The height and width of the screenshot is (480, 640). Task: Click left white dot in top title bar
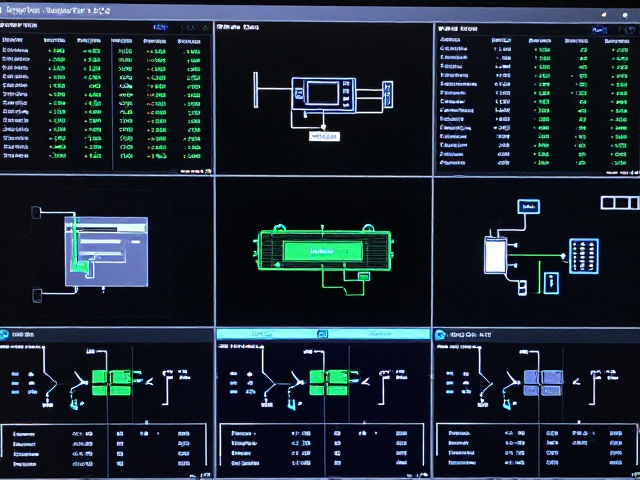(x=604, y=15)
